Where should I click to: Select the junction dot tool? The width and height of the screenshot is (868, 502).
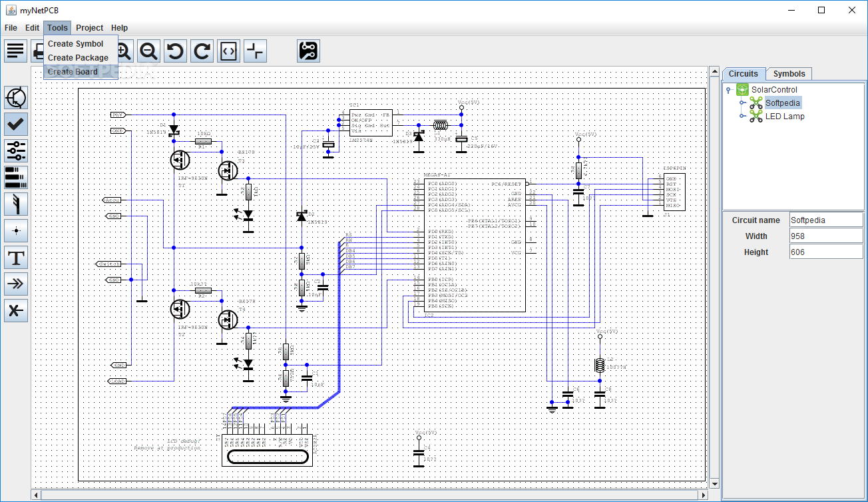coord(16,230)
